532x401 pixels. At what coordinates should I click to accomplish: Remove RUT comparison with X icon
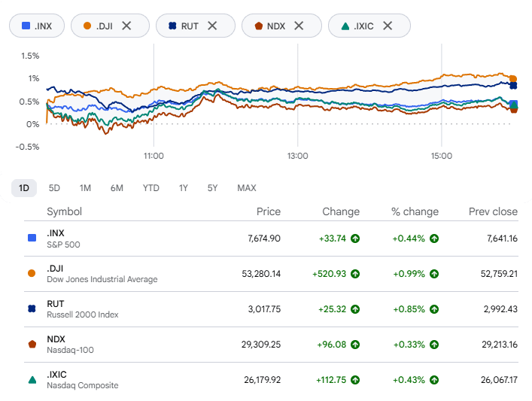click(212, 26)
